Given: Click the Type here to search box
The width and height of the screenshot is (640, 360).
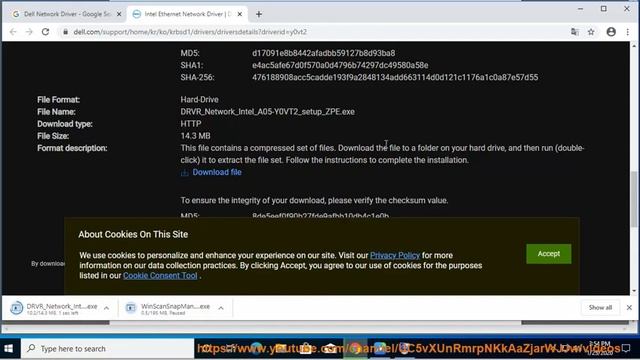Looking at the screenshot, I should point(107,349).
